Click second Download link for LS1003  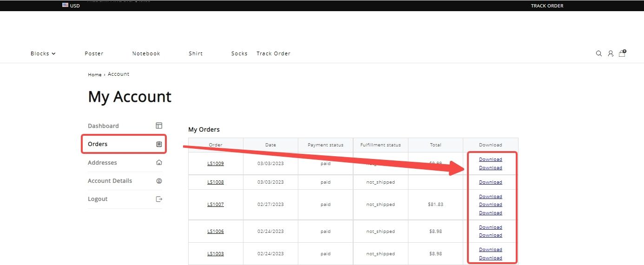pos(491,258)
